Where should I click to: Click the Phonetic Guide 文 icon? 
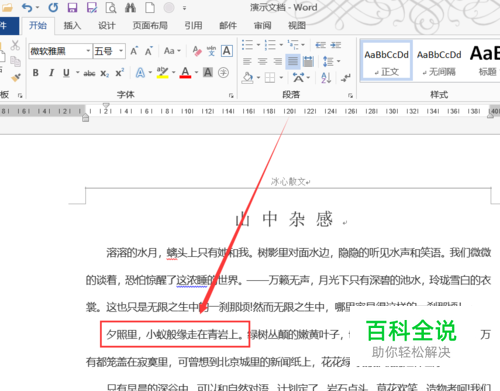[211, 51]
